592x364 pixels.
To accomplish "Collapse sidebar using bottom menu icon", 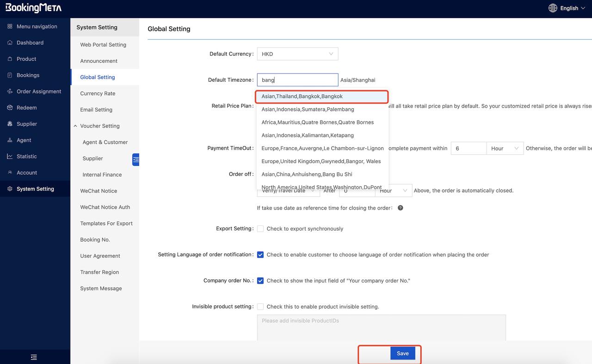I will pyautogui.click(x=34, y=357).
